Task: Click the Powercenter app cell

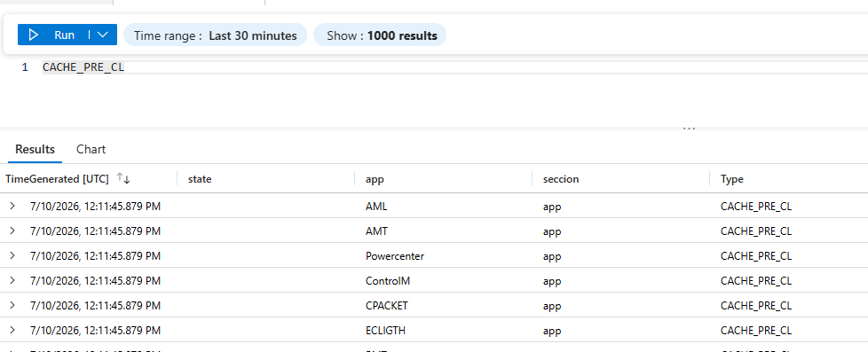Action: (395, 256)
